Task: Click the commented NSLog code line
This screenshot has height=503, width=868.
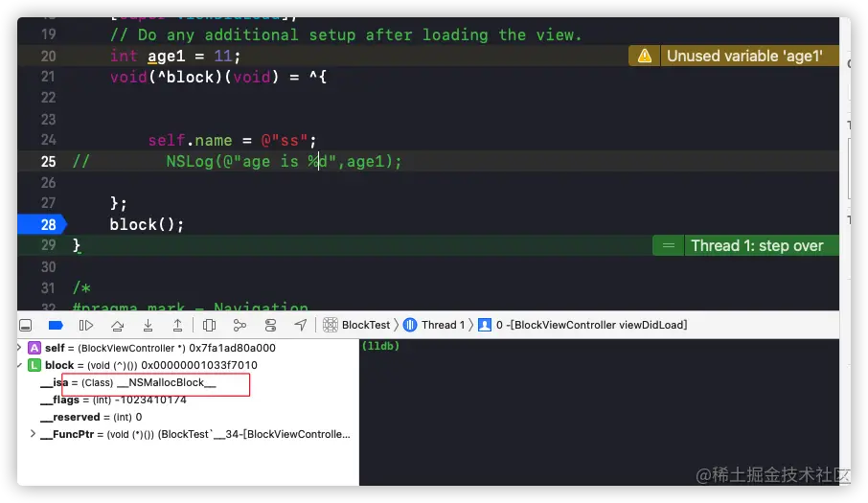Action: [x=237, y=162]
